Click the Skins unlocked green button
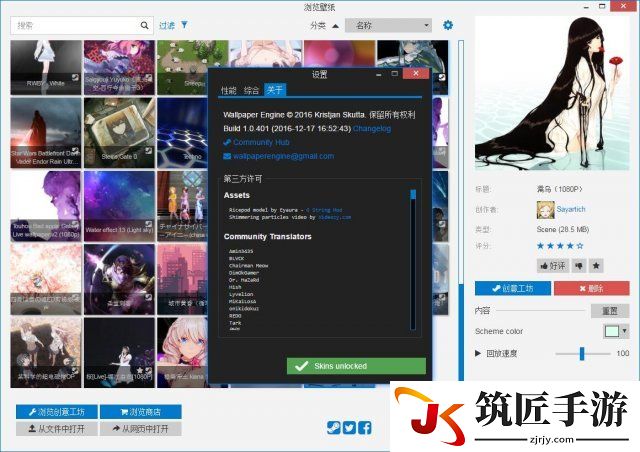 tap(356, 366)
